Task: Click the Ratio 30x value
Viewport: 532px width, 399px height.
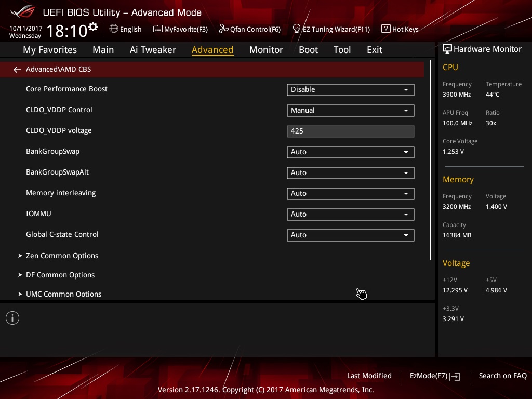Action: (490, 123)
